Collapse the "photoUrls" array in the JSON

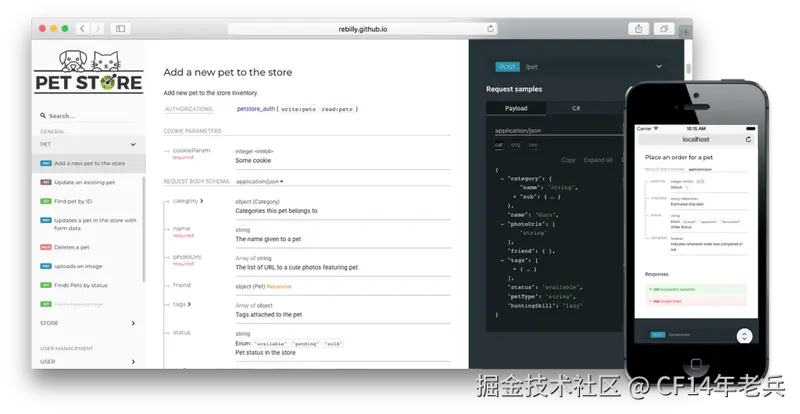pos(502,224)
